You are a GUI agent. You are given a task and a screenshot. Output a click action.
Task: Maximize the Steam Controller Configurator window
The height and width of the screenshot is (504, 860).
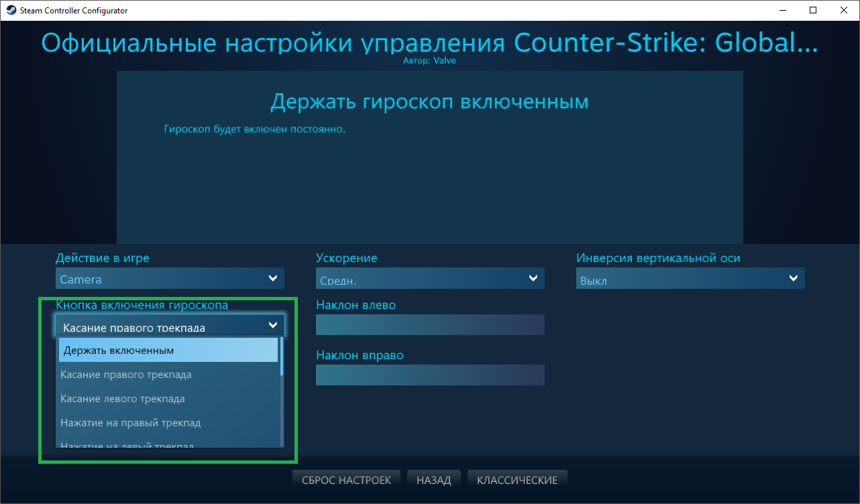click(x=812, y=10)
